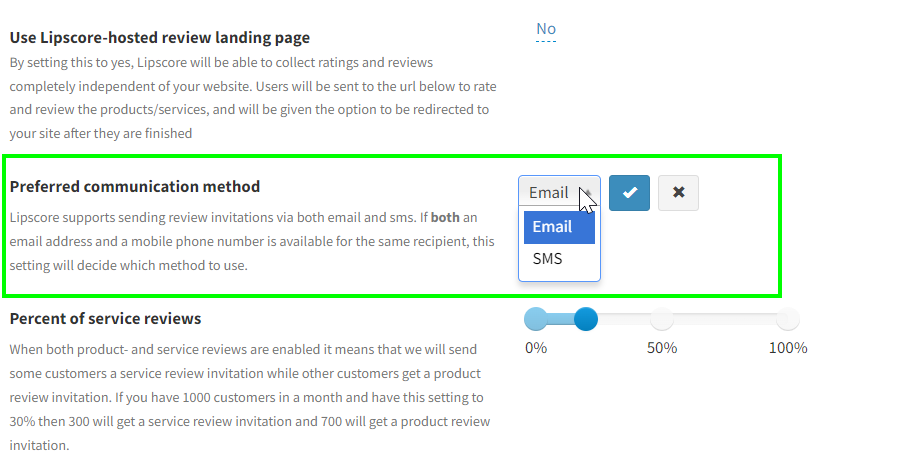910x471 pixels.
Task: Click the bold word "both" in the description
Action: pyautogui.click(x=446, y=217)
